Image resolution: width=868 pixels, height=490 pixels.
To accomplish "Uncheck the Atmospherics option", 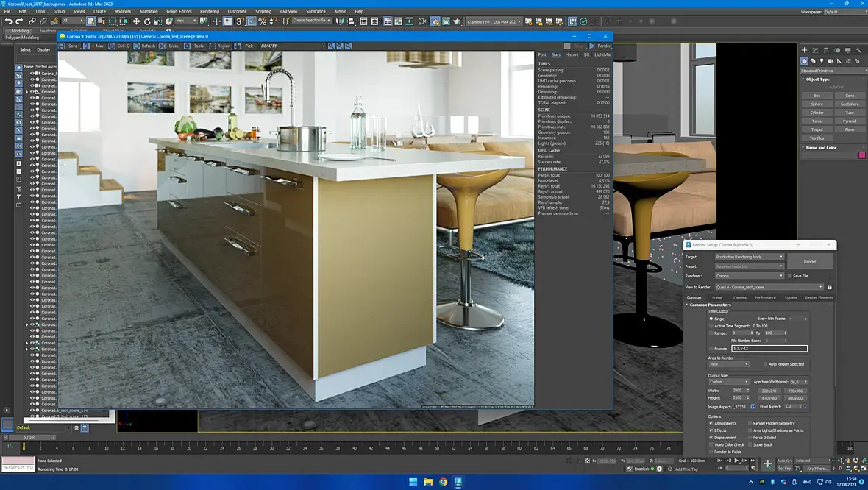I will (x=711, y=423).
